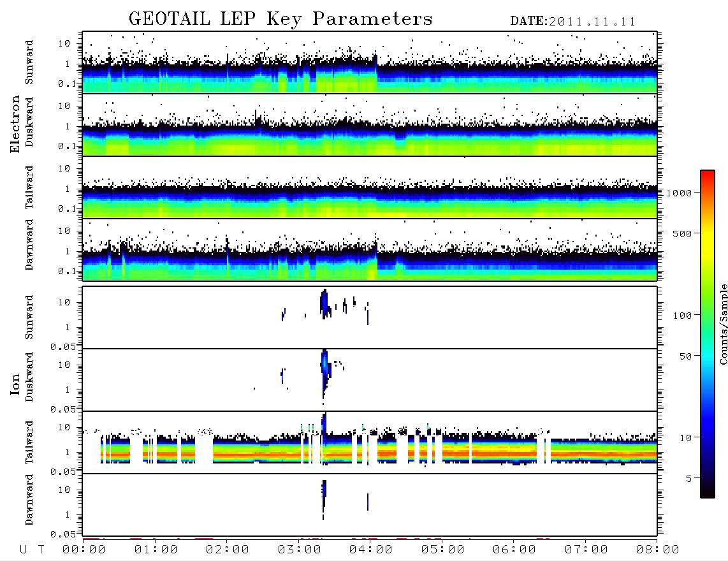Select the Ion Tailward panel label
728x561 pixels.
pyautogui.click(x=29, y=442)
